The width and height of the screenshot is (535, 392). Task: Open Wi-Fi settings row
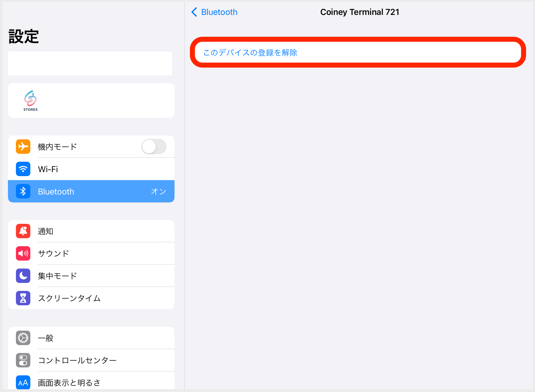click(91, 169)
